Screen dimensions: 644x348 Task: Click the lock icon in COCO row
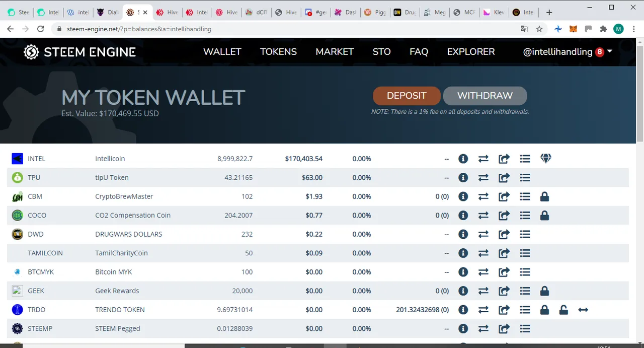pyautogui.click(x=544, y=216)
